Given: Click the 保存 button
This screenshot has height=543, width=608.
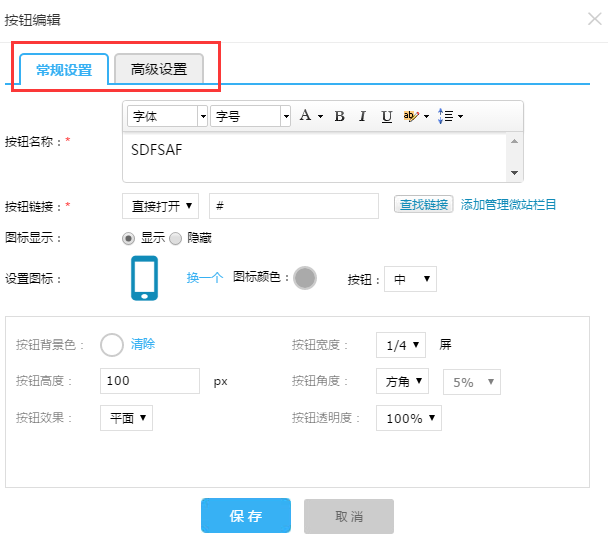Looking at the screenshot, I should 246,516.
